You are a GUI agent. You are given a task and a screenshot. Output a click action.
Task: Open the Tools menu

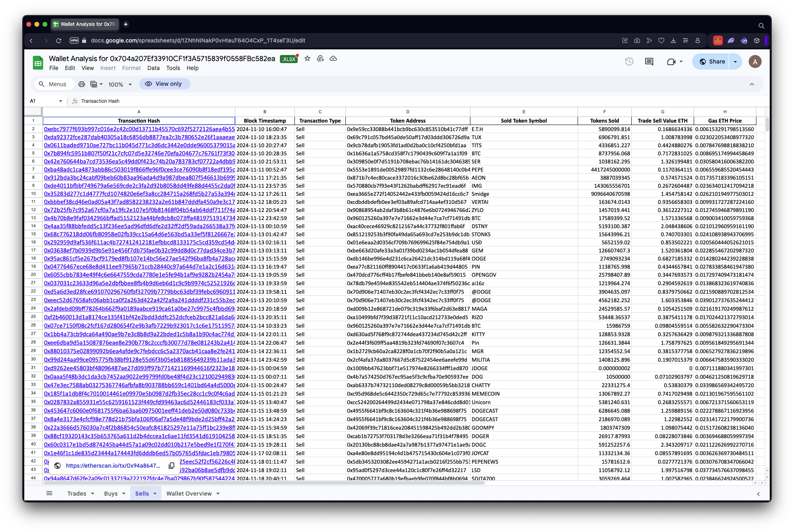click(x=173, y=68)
